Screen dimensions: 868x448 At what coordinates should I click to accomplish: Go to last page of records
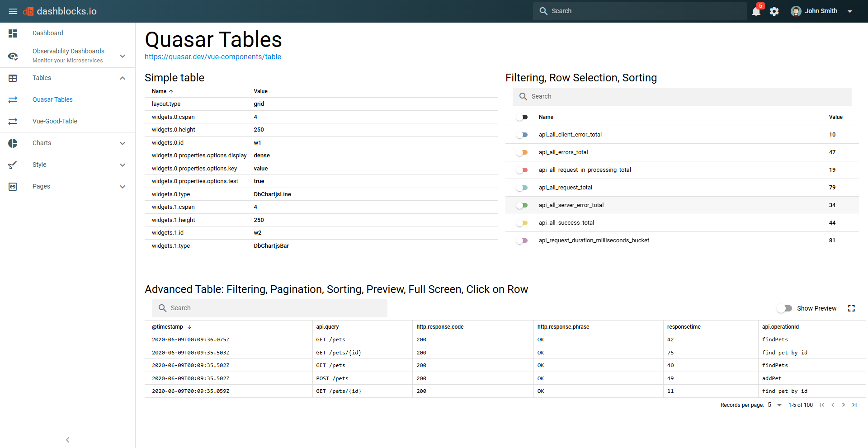pos(854,405)
